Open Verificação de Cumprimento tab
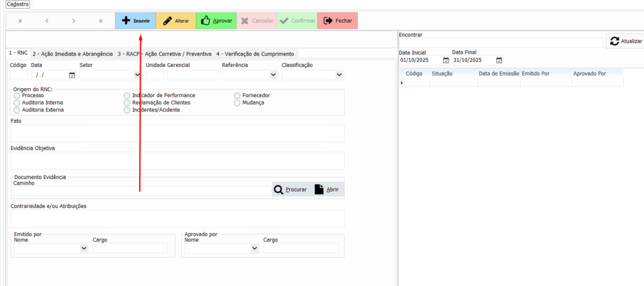This screenshot has width=644, height=286. pyautogui.click(x=255, y=54)
